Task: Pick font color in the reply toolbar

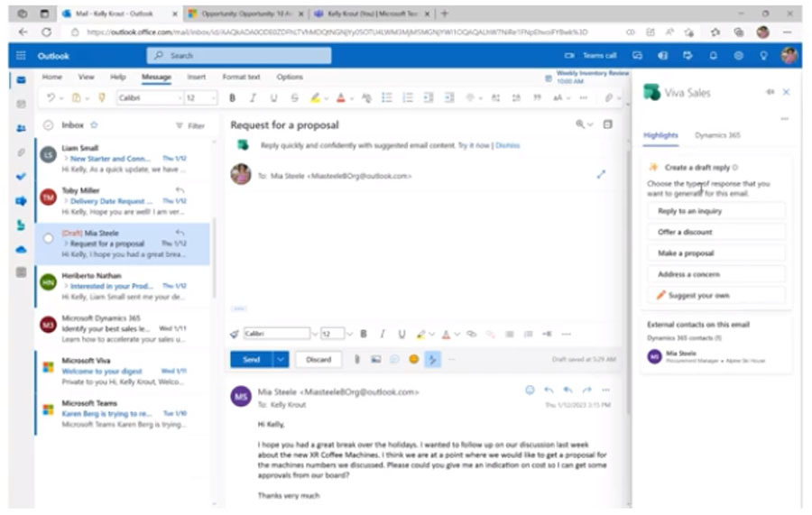Action: click(x=446, y=335)
